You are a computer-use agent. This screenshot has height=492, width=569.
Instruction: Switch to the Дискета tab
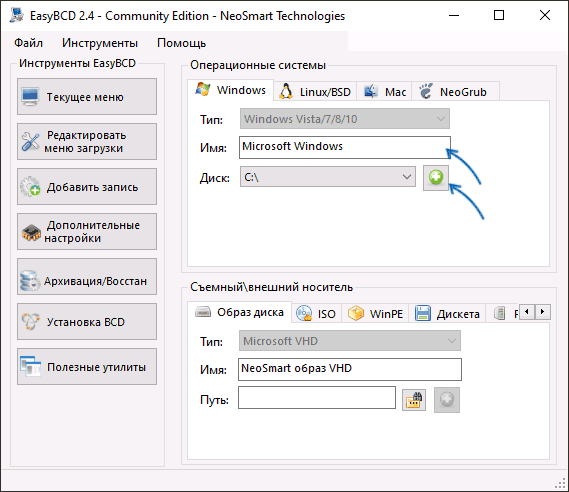pos(447,313)
